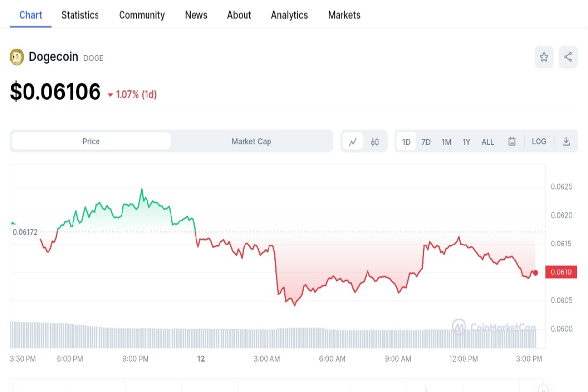The width and height of the screenshot is (588, 392).
Task: Click the 0.0605 y-axis label
Action: coord(561,300)
